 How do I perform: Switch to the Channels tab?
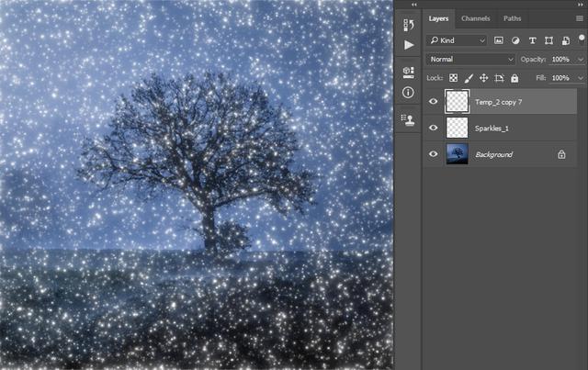pos(476,18)
